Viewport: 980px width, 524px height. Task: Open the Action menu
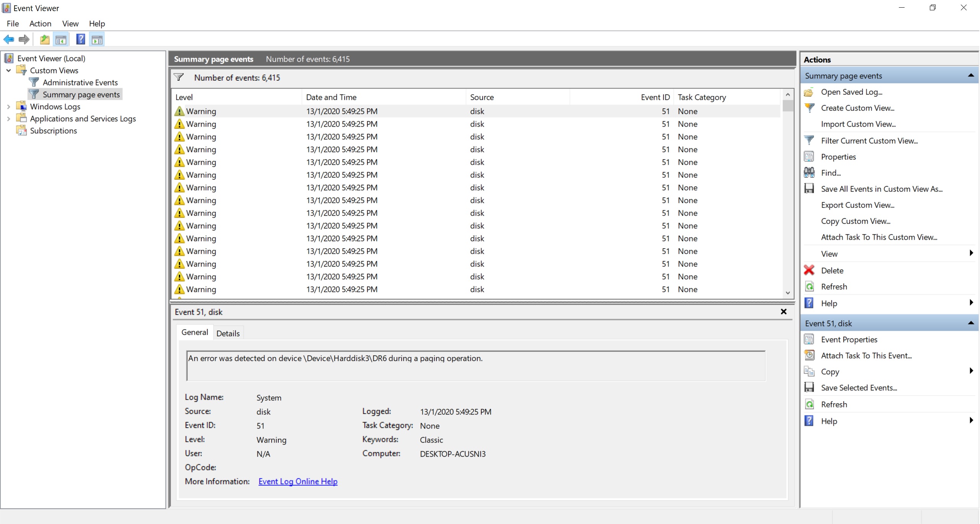click(x=40, y=24)
